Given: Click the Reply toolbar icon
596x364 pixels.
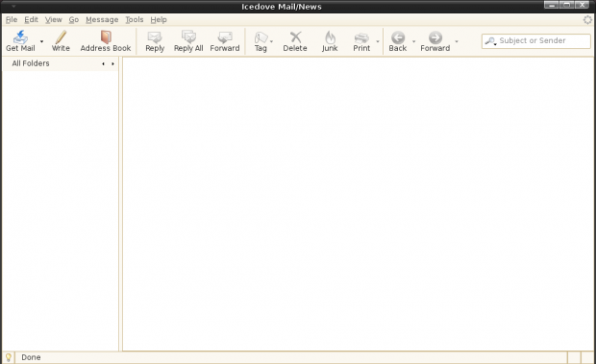Looking at the screenshot, I should tap(155, 37).
